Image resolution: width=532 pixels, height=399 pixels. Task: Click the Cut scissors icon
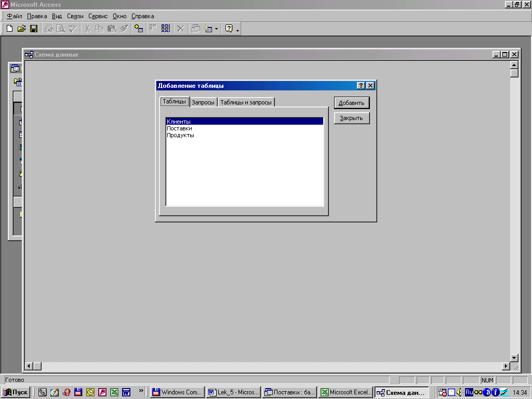coord(87,29)
